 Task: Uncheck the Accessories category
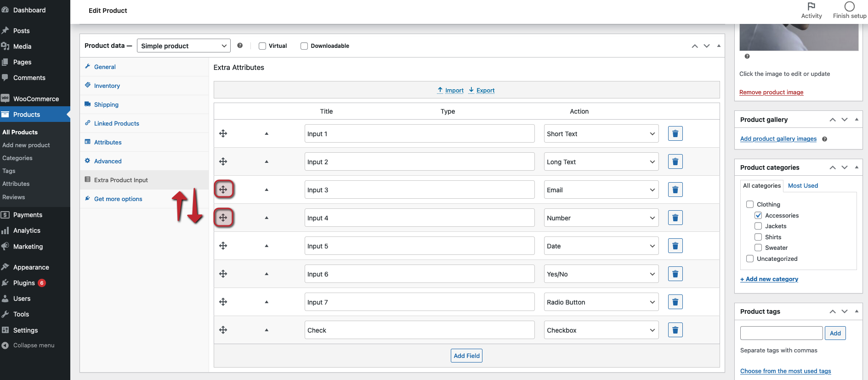[x=758, y=215]
